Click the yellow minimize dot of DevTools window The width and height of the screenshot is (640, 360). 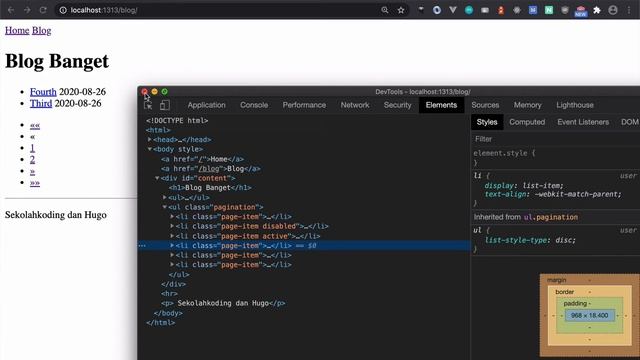(154, 91)
